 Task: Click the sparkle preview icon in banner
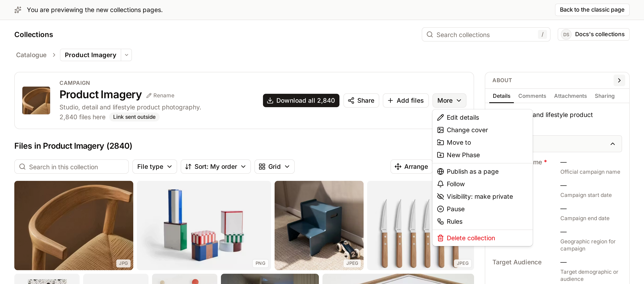18,10
